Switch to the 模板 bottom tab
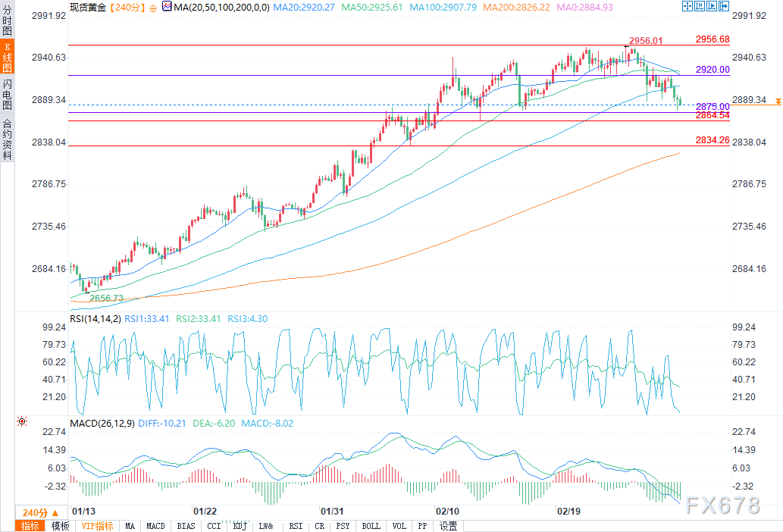 point(60,526)
